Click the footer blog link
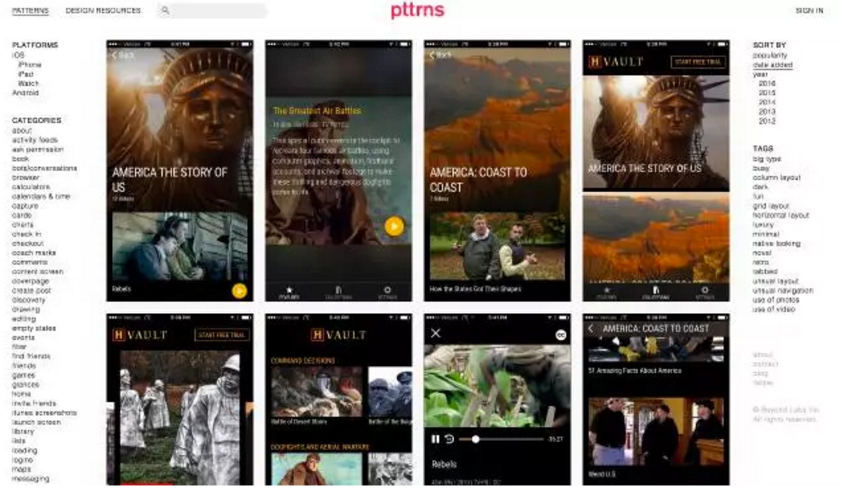 (761, 373)
